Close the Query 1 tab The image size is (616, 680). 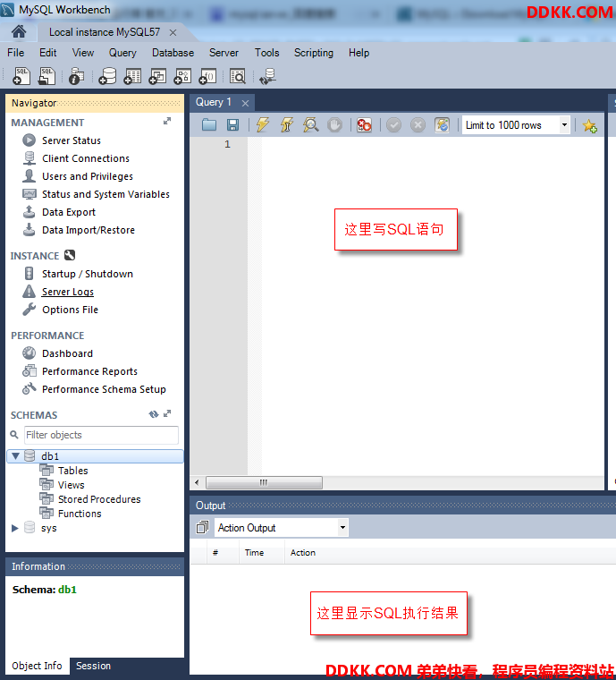[245, 103]
